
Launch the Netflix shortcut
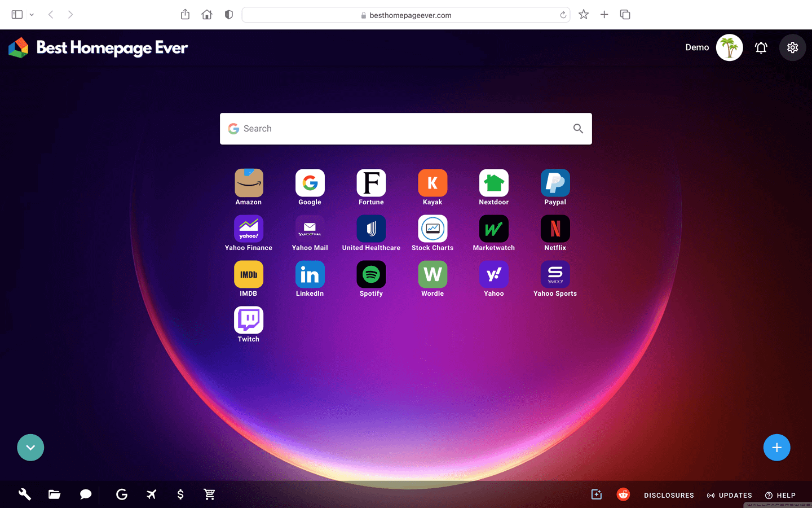[555, 228]
